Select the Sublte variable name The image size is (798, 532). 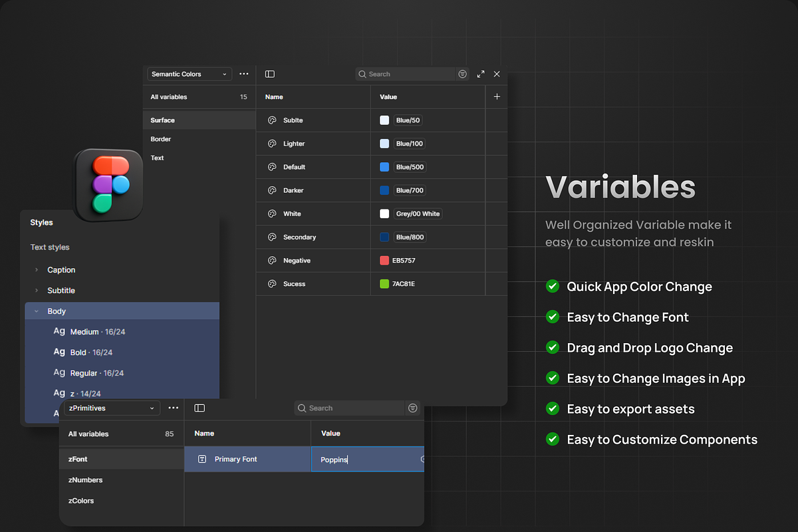click(293, 120)
